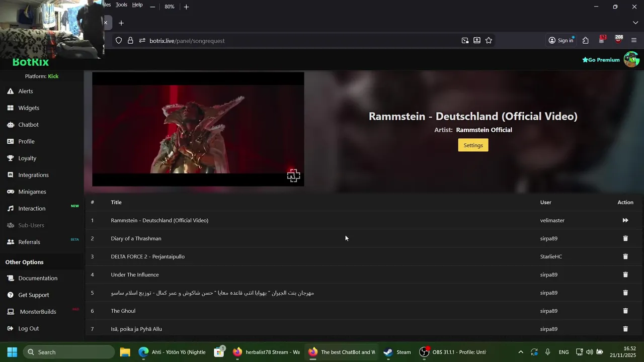The width and height of the screenshot is (644, 362).
Task: Delete the Arabic-titled song request
Action: point(625,293)
